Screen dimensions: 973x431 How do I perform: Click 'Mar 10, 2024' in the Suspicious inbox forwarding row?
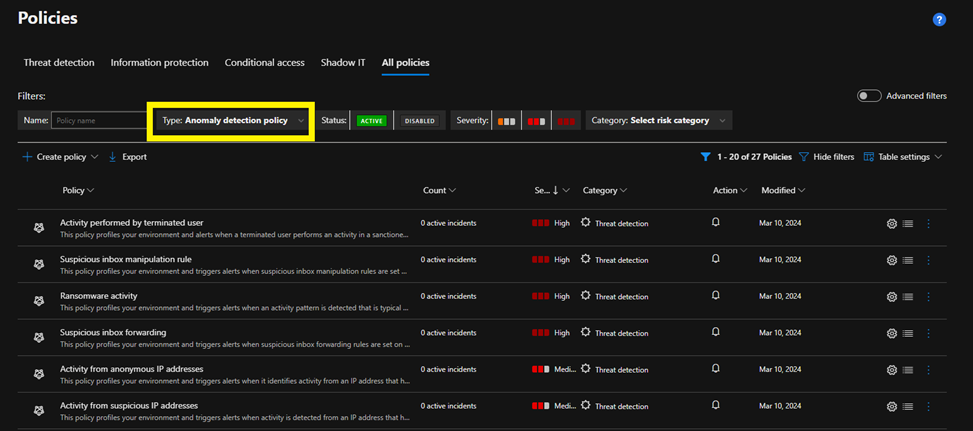780,333
